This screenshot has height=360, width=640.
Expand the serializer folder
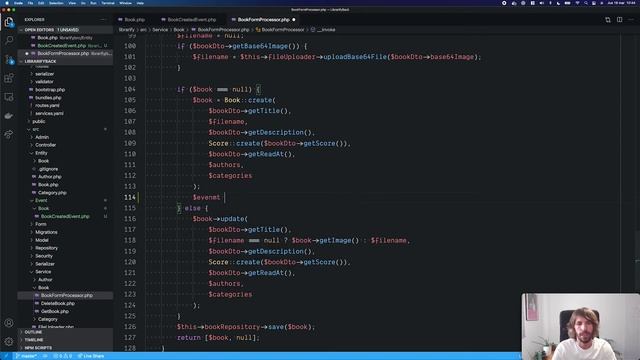click(x=44, y=74)
